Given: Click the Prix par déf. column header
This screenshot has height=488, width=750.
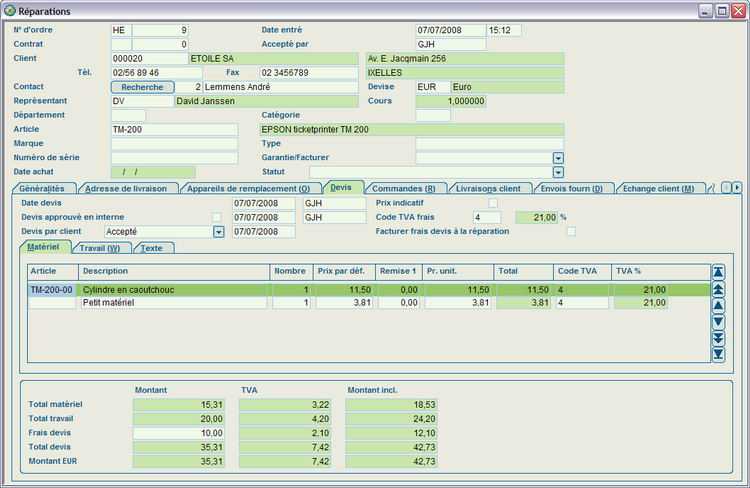Looking at the screenshot, I should click(x=344, y=271).
